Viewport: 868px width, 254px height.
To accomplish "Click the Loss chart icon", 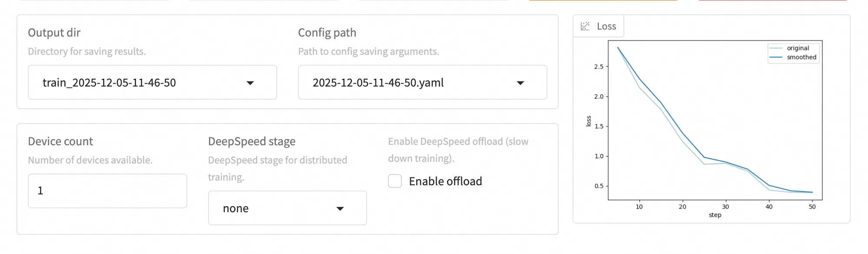I will [585, 26].
